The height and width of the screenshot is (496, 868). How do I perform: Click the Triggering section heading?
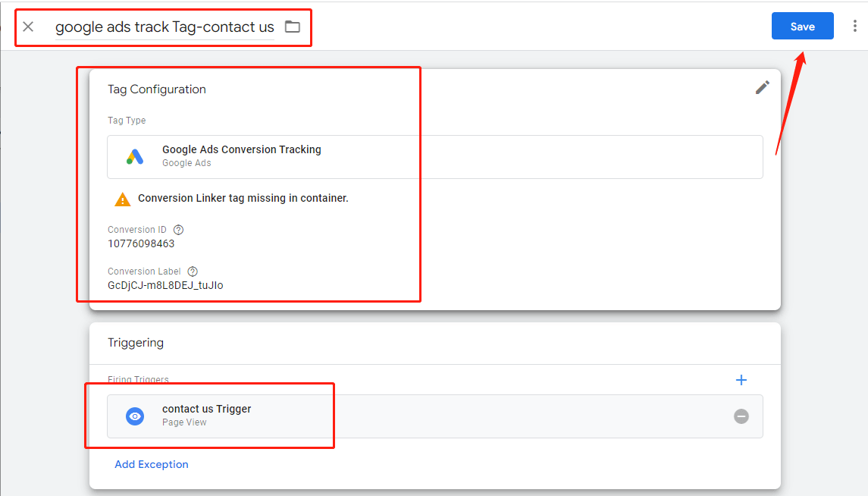(x=136, y=343)
